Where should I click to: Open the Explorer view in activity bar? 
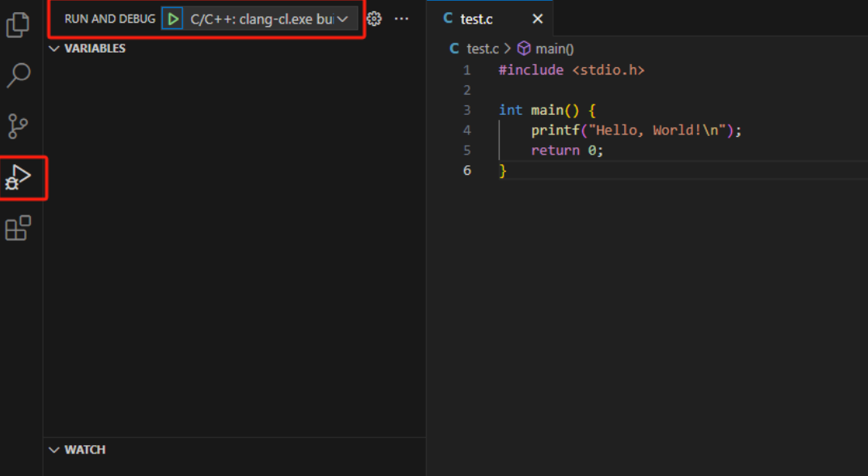pyautogui.click(x=18, y=24)
